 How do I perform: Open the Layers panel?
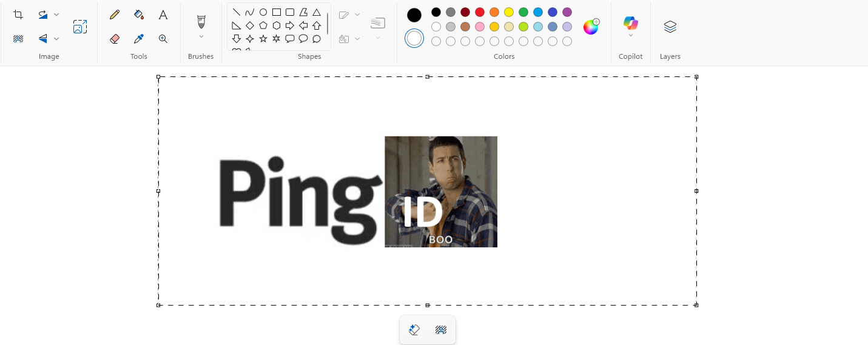[x=670, y=27]
